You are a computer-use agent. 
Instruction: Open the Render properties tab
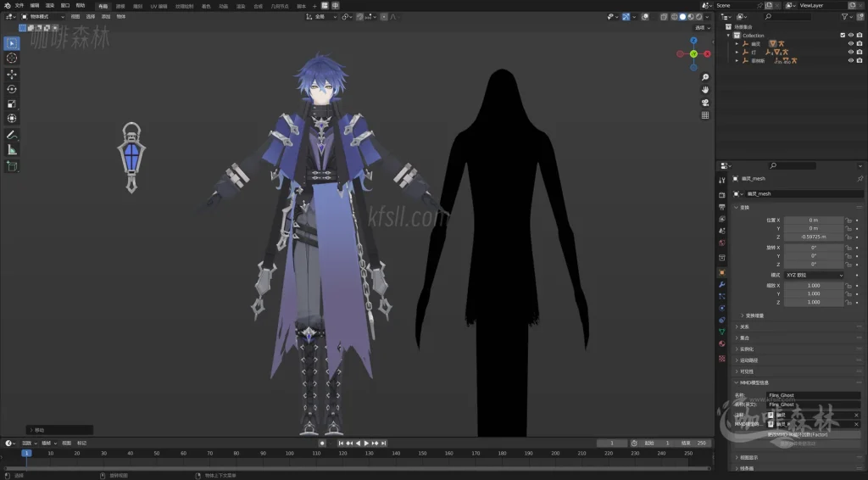pyautogui.click(x=722, y=195)
